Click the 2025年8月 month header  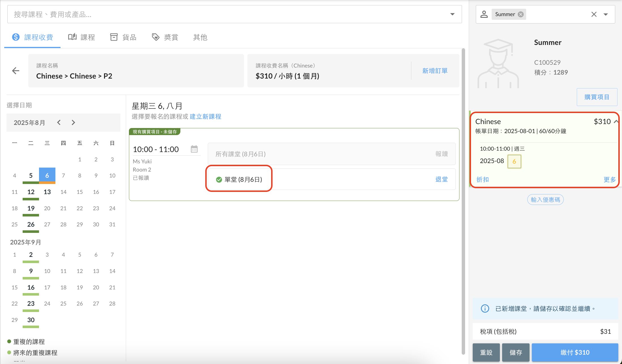29,123
